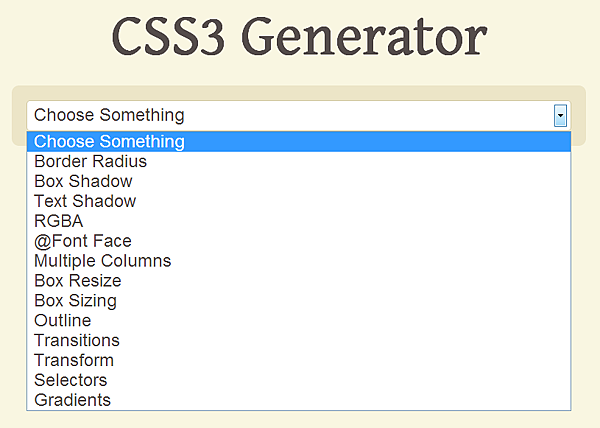Pick the Transform entry
This screenshot has width=600, height=428.
[x=74, y=360]
